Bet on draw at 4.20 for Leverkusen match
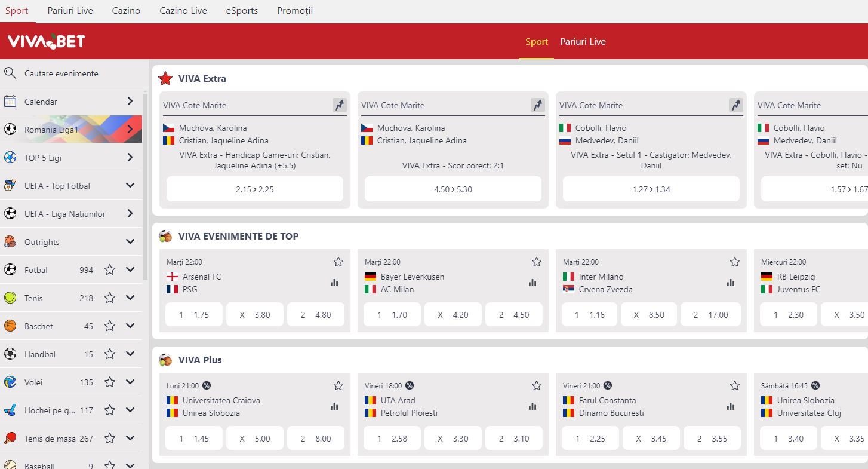 click(x=453, y=315)
